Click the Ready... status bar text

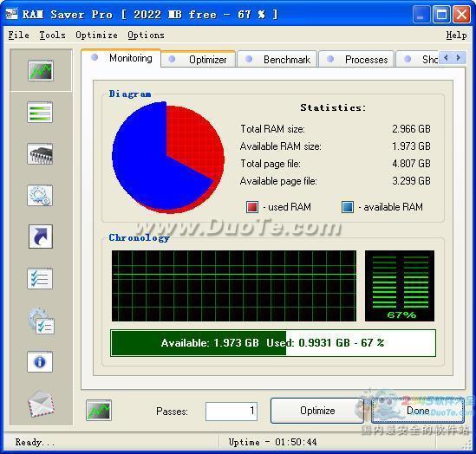(35, 442)
